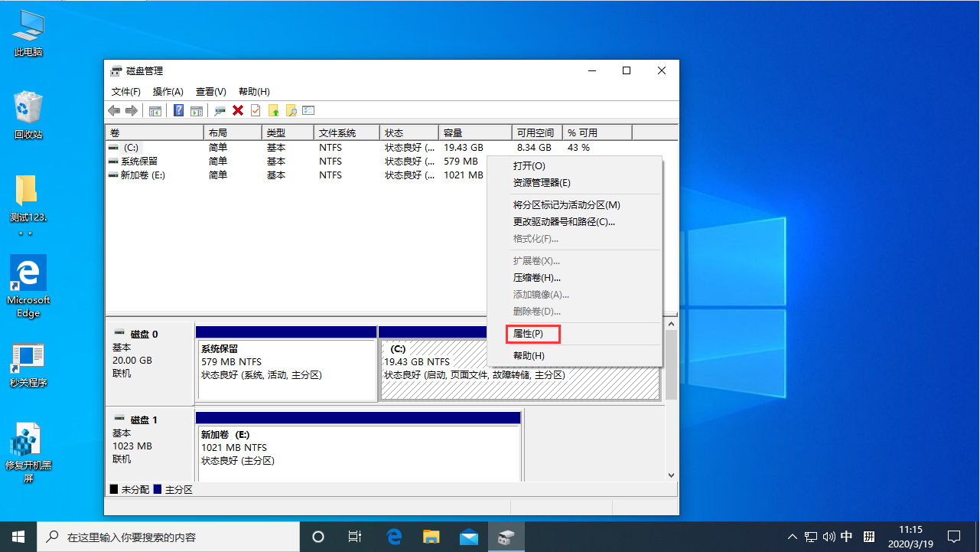Screen dimensions: 980x552
Task: Open 回收站 from the desktop
Action: (28, 107)
